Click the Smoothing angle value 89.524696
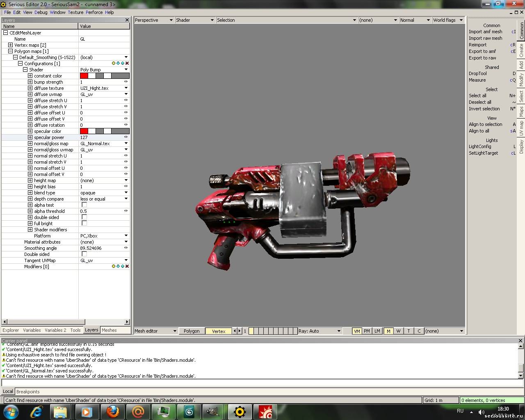 pyautogui.click(x=91, y=248)
